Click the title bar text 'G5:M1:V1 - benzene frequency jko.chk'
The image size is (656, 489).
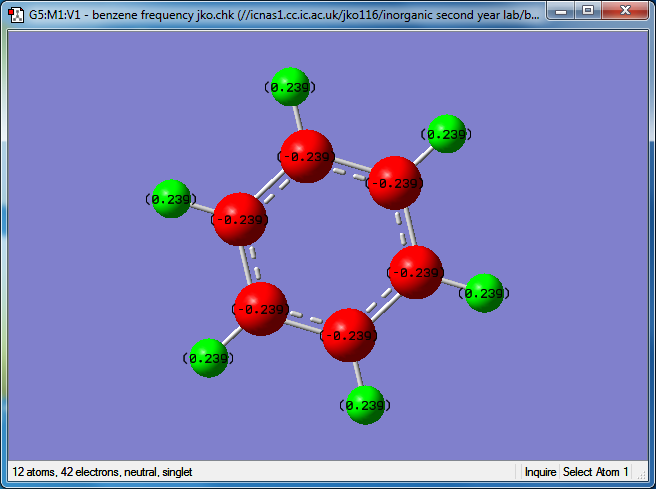[131, 15]
